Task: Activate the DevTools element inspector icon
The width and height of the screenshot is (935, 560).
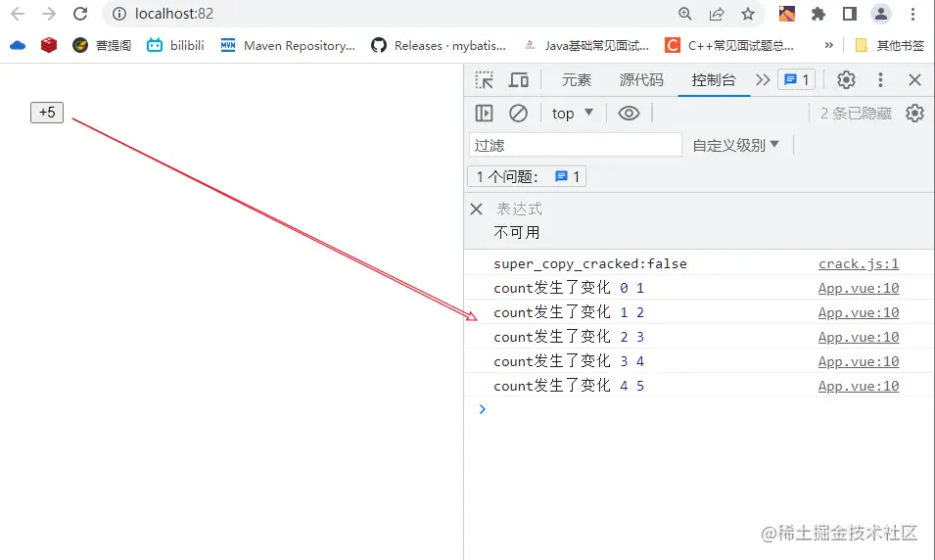Action: pos(485,80)
